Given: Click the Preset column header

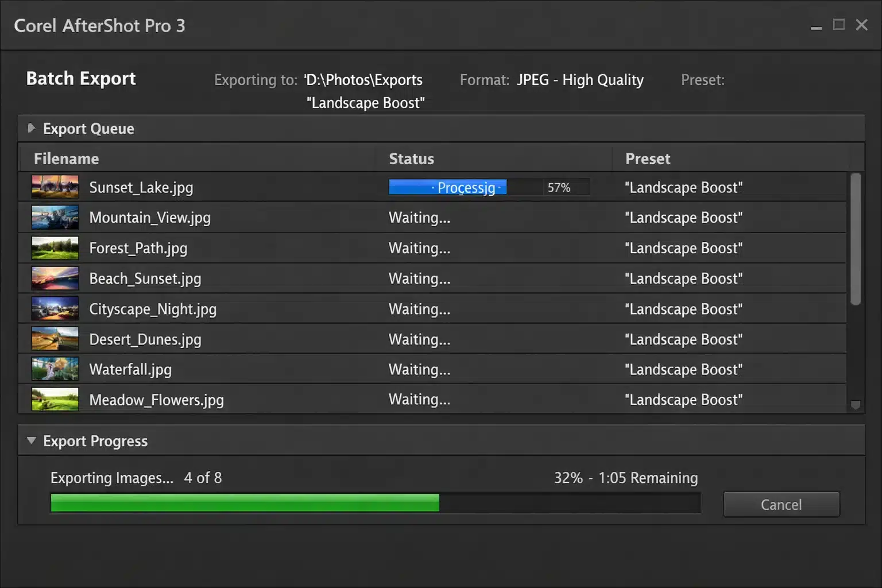Looking at the screenshot, I should click(648, 158).
